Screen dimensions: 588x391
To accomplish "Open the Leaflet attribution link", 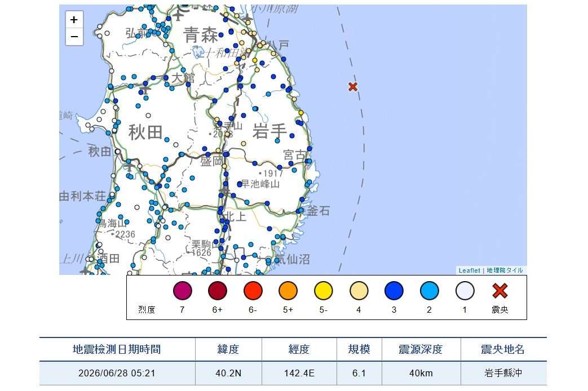I will click(469, 270).
